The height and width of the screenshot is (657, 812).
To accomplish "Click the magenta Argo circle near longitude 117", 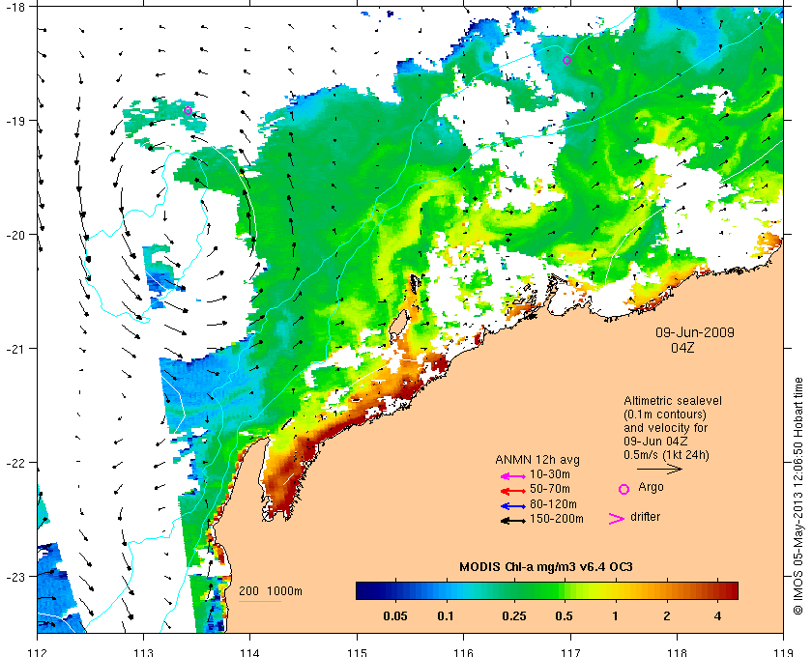I will click(567, 61).
